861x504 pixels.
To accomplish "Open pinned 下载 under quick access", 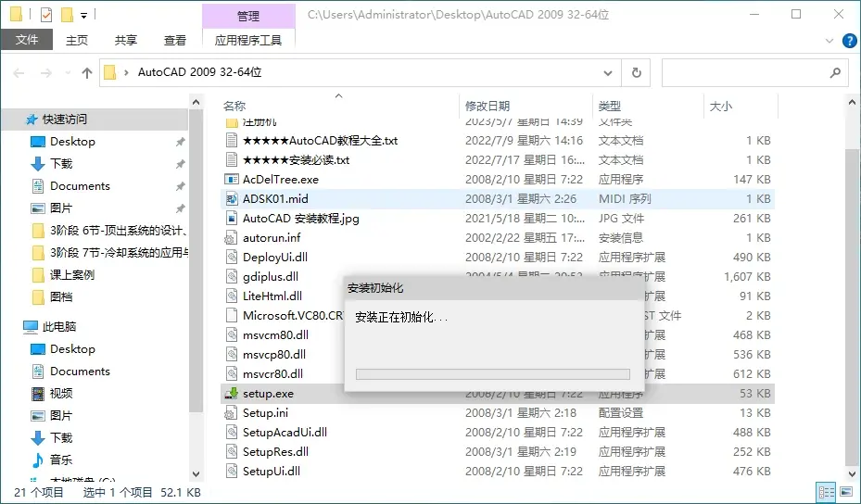I will pos(61,164).
